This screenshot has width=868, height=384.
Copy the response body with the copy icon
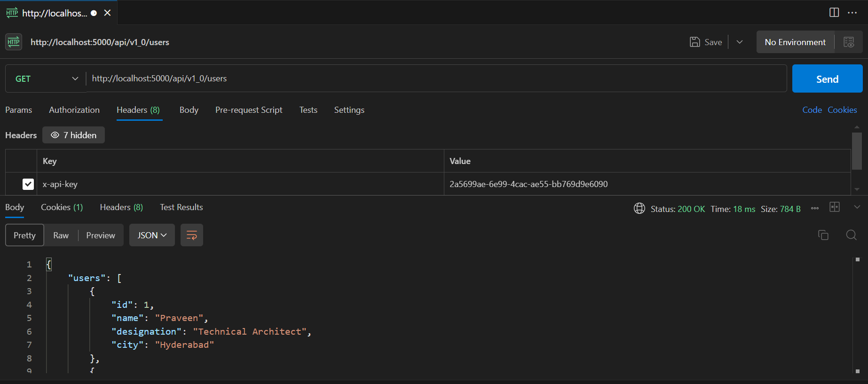(823, 235)
